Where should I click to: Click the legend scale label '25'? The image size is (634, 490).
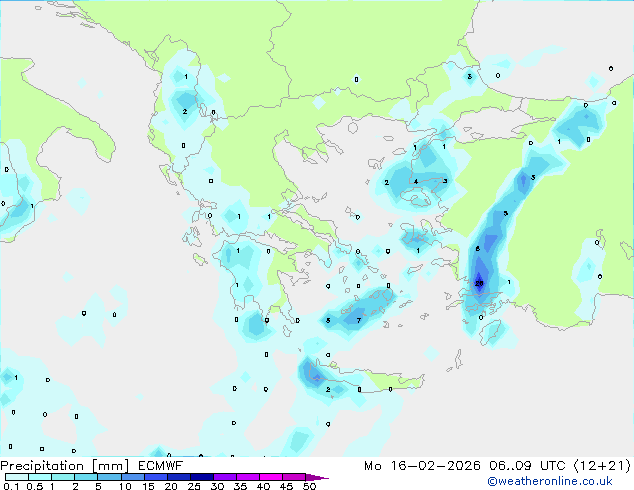tap(194, 486)
